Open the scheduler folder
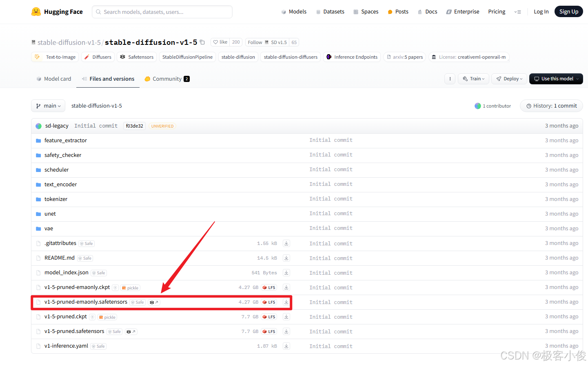Screen dimensions: 588x366 tap(56, 170)
